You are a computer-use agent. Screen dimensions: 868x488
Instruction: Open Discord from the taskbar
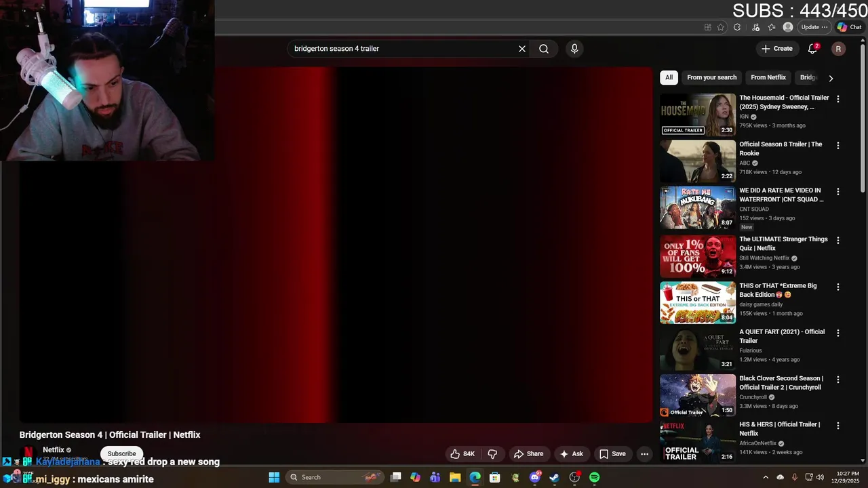pos(535,477)
